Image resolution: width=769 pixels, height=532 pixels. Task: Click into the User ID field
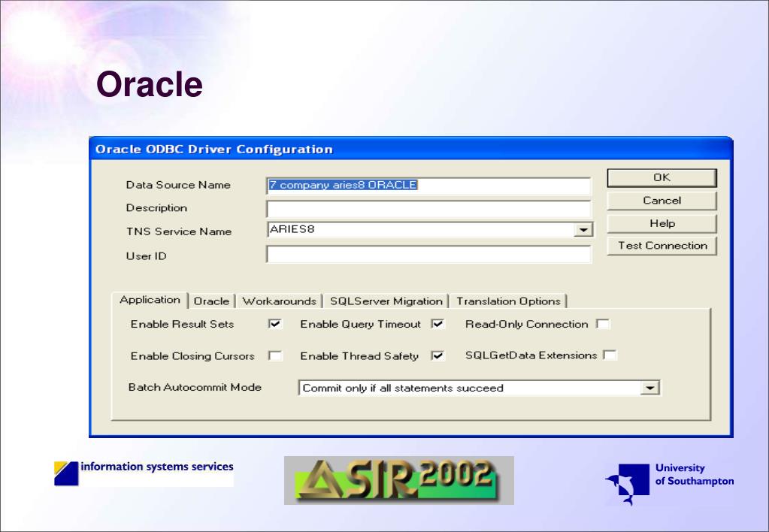tap(429, 255)
